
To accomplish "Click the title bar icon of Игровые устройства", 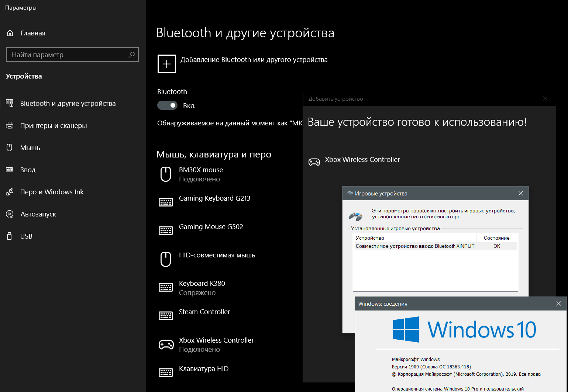I will pos(350,193).
